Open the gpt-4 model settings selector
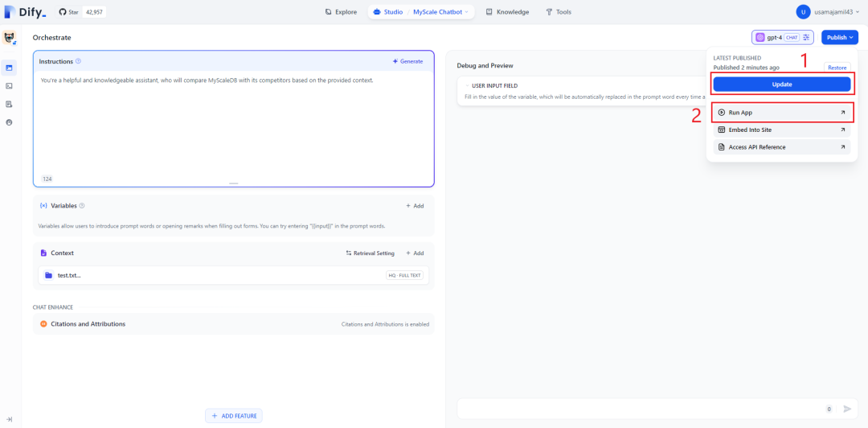The height and width of the screenshot is (428, 868). (782, 37)
